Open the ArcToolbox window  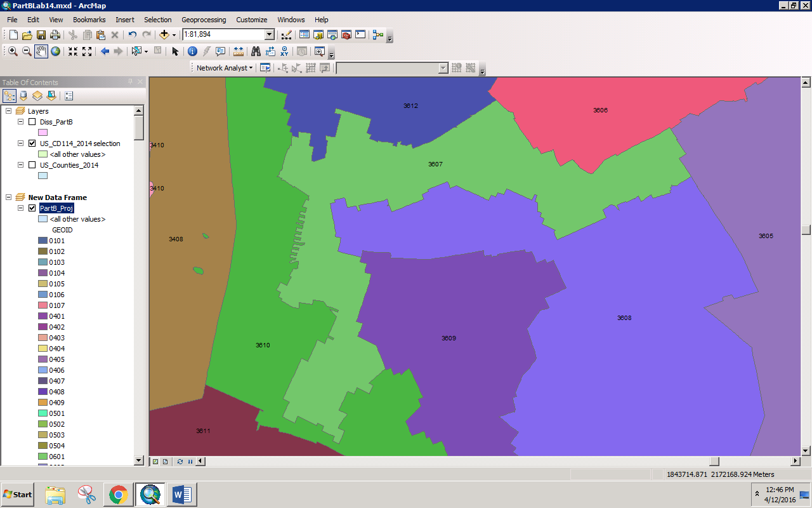click(346, 35)
